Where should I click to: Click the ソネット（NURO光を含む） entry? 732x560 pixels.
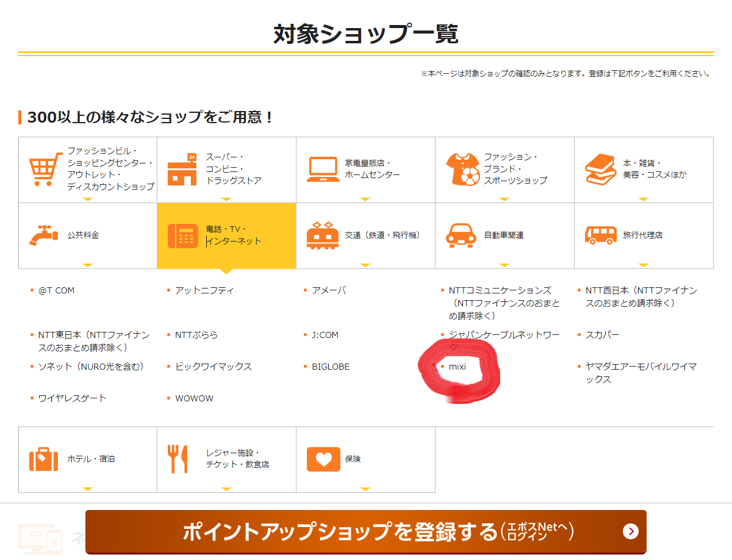pyautogui.click(x=91, y=367)
